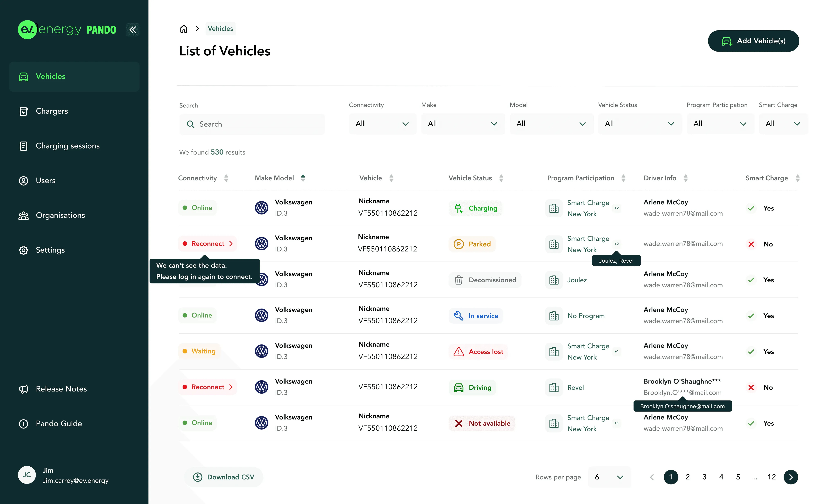Go to previous page arrow
Screen dimensions: 838x504
click(x=652, y=477)
